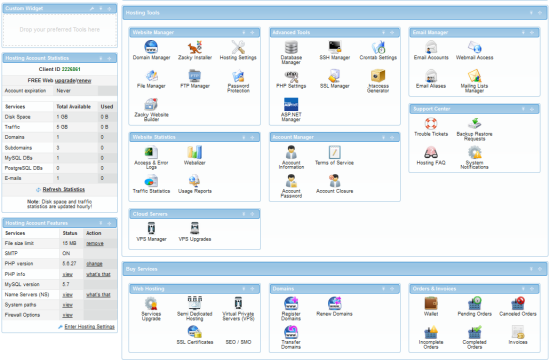Click the upgrade/renew link
This screenshot has width=550, height=363.
click(73, 81)
